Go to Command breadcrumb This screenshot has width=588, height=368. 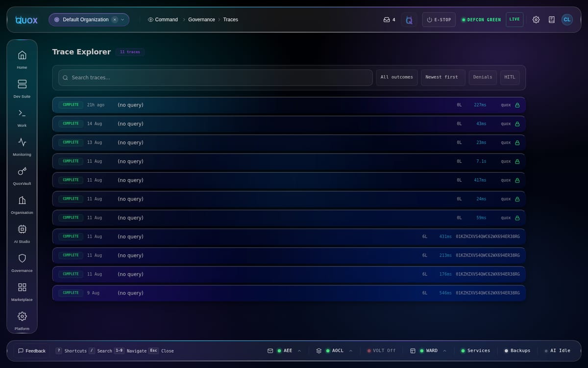(x=163, y=20)
